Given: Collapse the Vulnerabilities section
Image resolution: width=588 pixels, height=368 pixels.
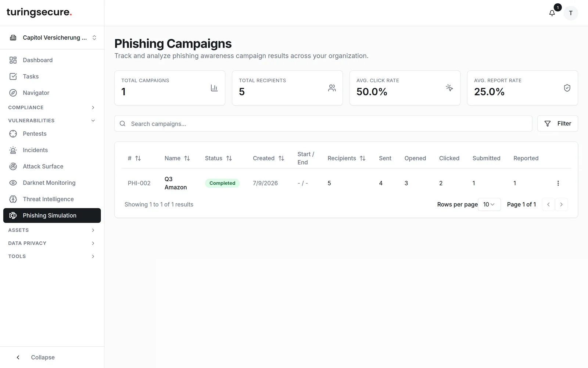Looking at the screenshot, I should pyautogui.click(x=52, y=121).
